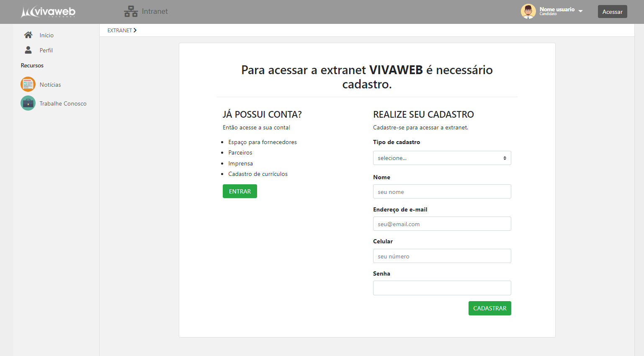Viewport: 644px width, 356px height.
Task: Click the user avatar picture
Action: [528, 11]
